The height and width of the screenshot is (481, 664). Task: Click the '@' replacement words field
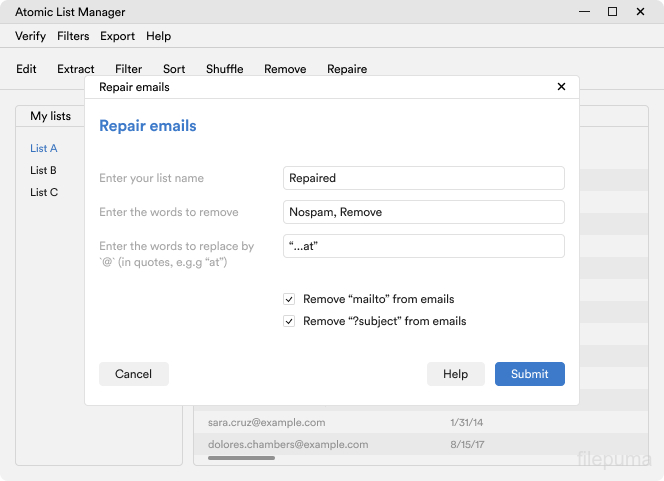point(424,246)
